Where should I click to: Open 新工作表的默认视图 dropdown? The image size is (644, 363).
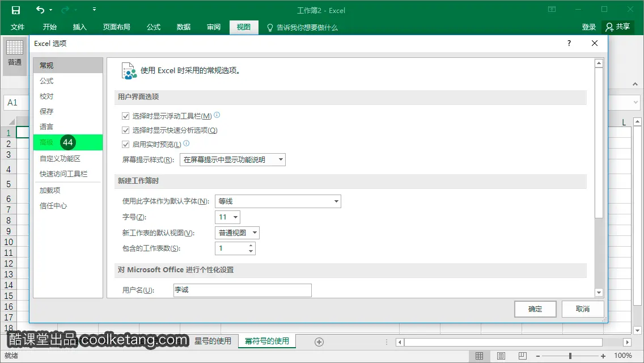click(237, 233)
